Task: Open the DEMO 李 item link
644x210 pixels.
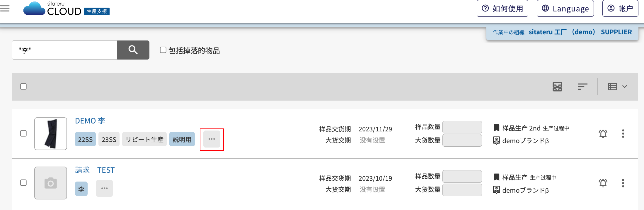Action: (90, 121)
